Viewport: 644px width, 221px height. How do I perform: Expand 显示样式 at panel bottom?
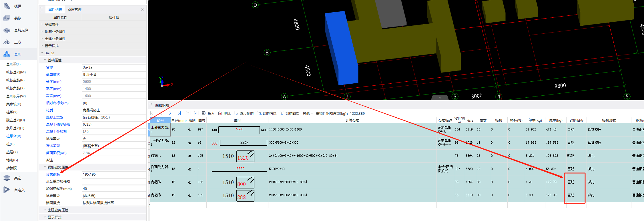[45, 217]
